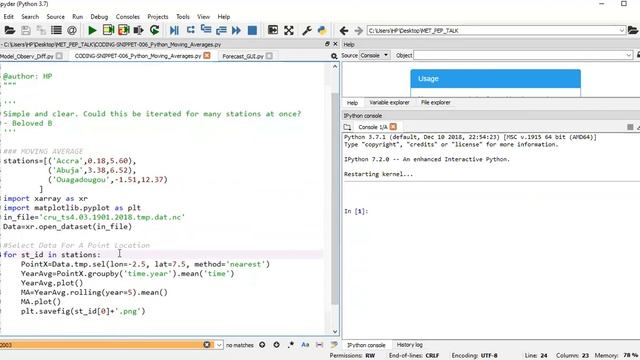Click the @ symbol toolbar icon
The image size is (640, 360).
(72, 30)
